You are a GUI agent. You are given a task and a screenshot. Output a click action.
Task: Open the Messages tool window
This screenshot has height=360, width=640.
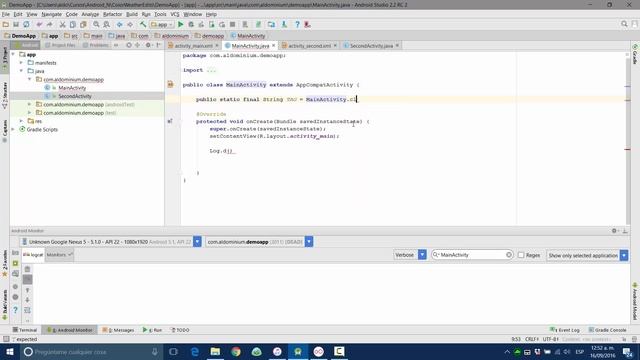118,330
